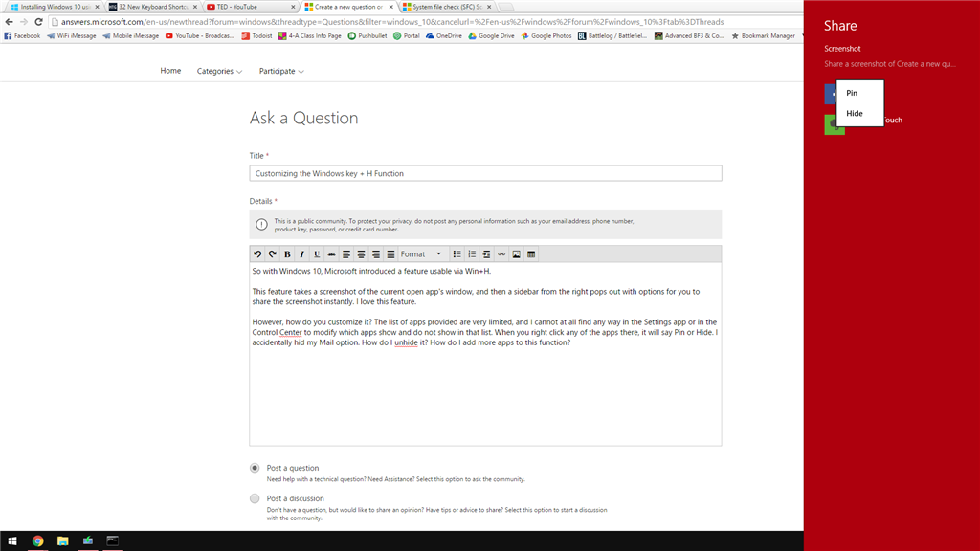980x551 pixels.
Task: Reload the page
Action: coord(38,22)
